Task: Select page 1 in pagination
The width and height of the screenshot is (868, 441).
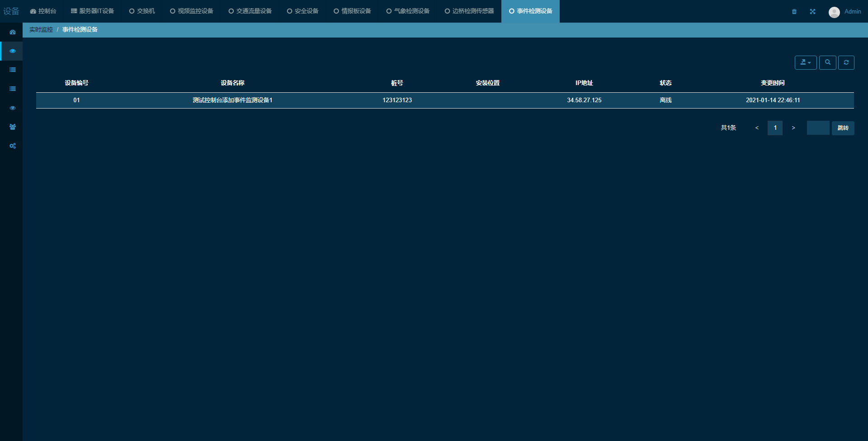Action: [775, 128]
